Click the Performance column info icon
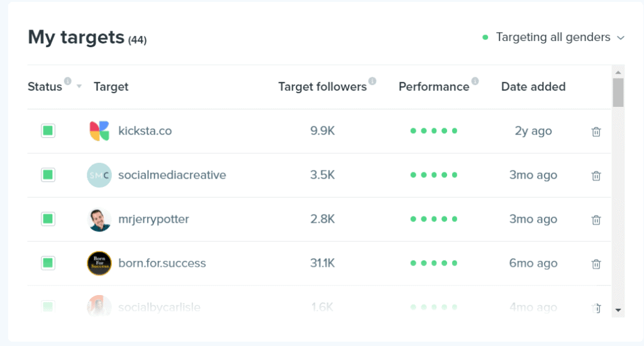Screen dimensions: 644x346 [475, 81]
